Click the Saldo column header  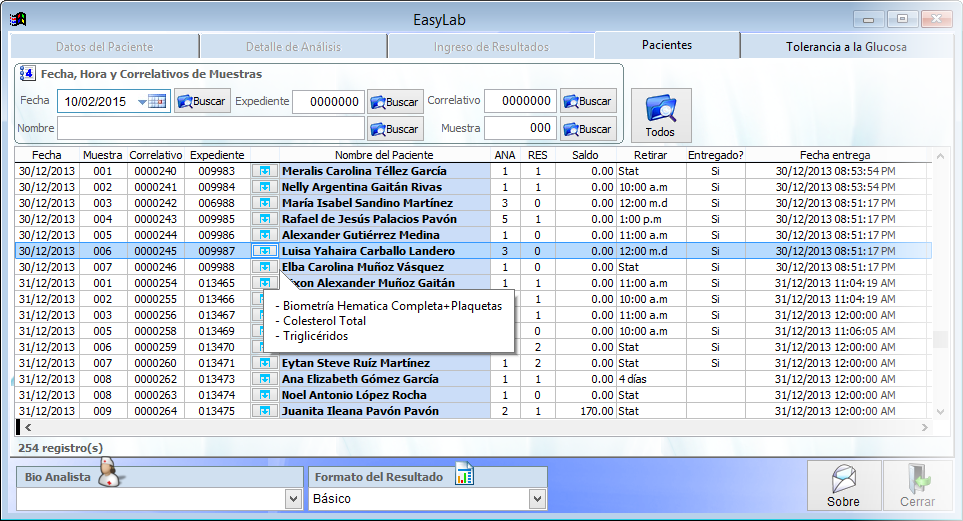point(585,155)
